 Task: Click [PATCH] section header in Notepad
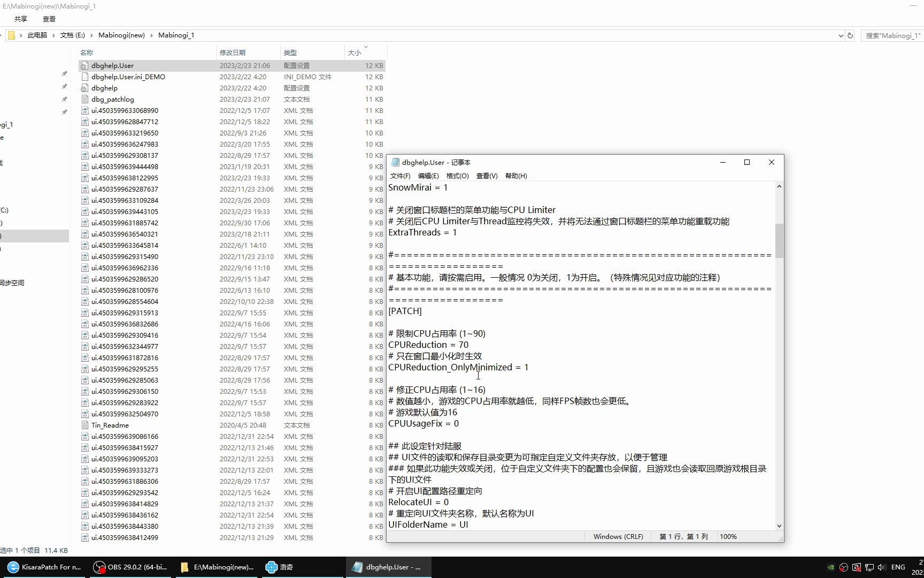click(405, 311)
